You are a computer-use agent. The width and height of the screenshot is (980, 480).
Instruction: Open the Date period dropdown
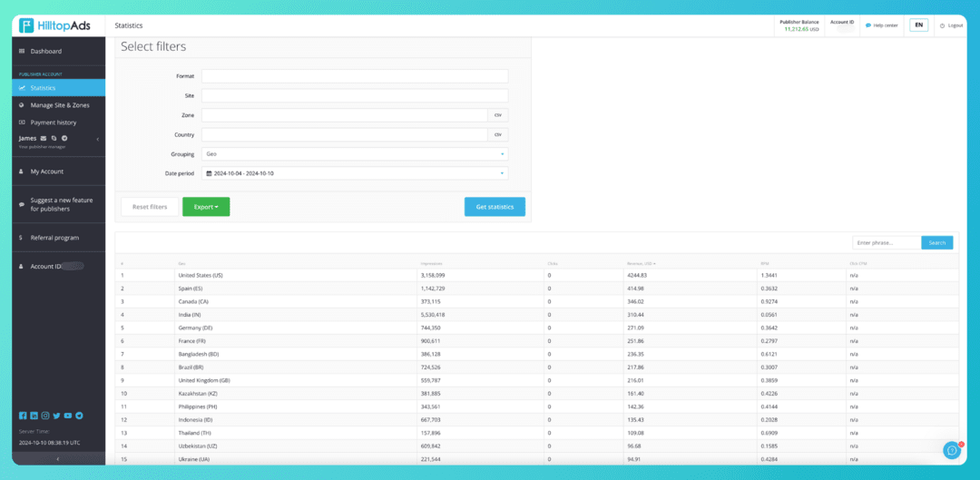355,173
